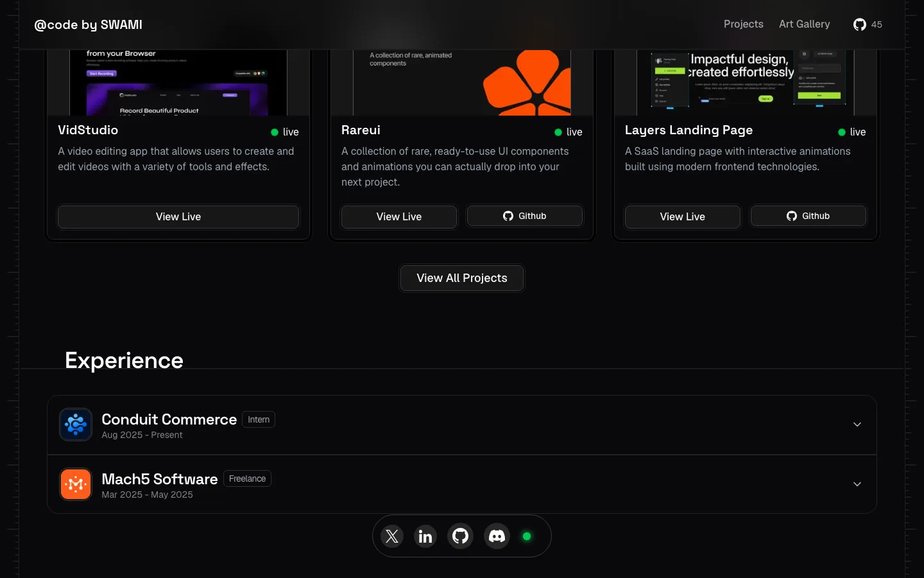Open the LinkedIn icon in the bottom dock
The width and height of the screenshot is (924, 578).
(x=425, y=536)
